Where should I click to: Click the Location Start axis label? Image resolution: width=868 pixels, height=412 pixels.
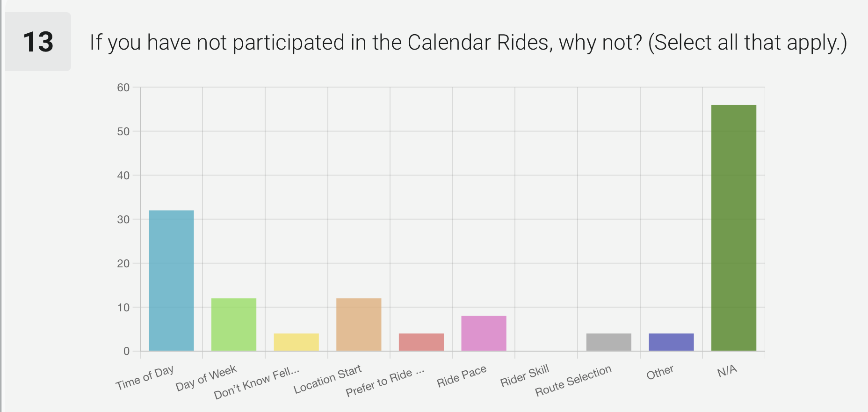pos(327,379)
